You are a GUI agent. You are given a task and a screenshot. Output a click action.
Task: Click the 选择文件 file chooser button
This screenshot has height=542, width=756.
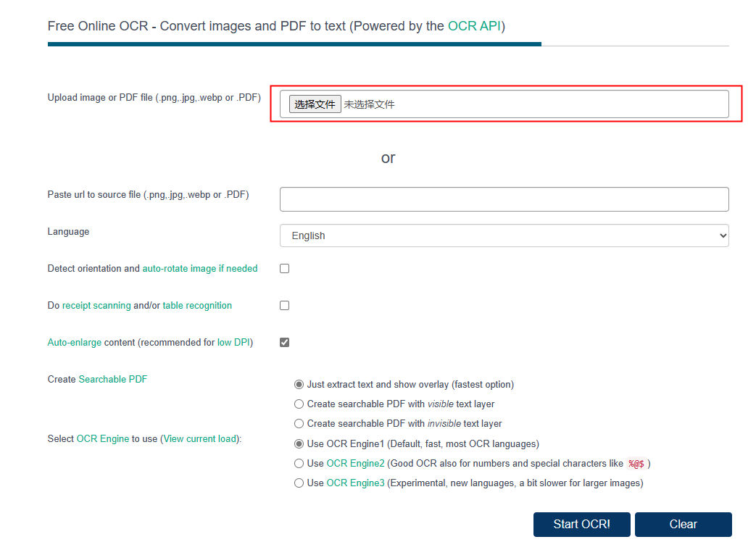pyautogui.click(x=315, y=104)
